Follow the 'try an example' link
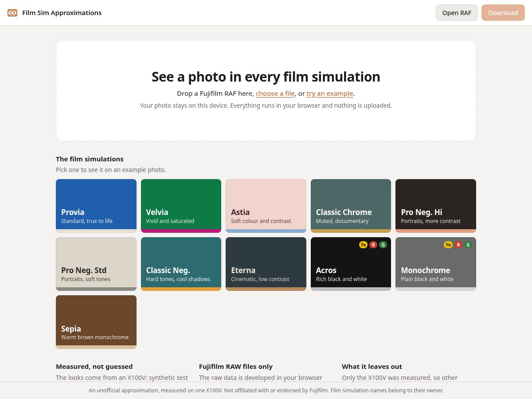 [330, 94]
